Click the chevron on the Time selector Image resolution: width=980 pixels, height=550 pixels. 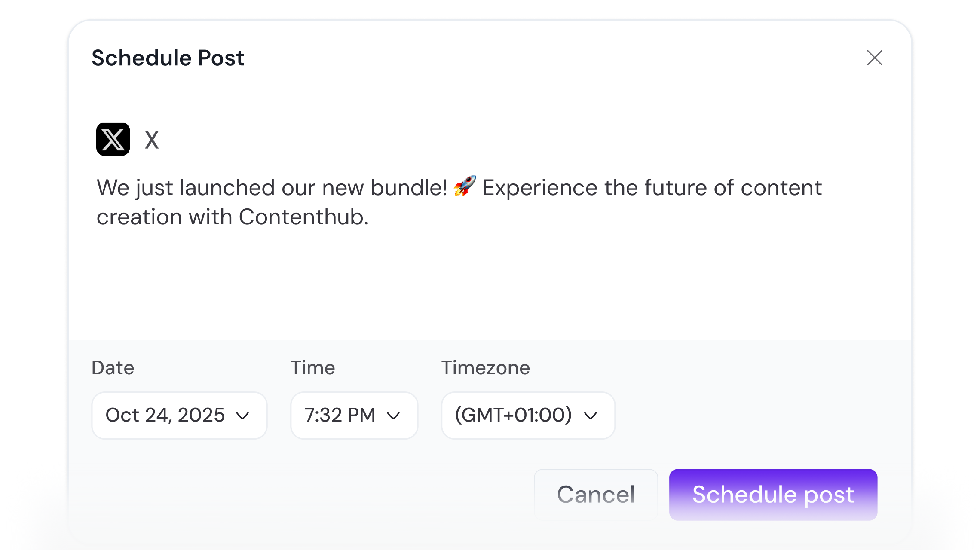(393, 416)
